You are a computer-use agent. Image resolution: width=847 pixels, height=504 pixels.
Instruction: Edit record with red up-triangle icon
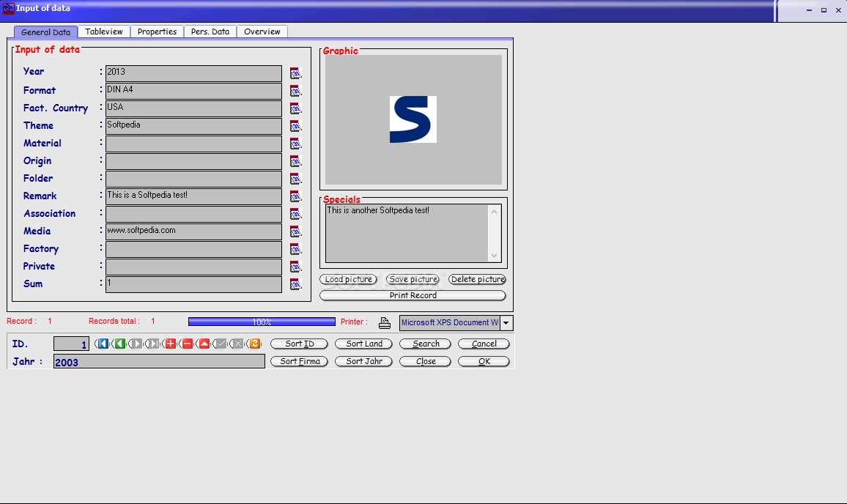point(204,344)
